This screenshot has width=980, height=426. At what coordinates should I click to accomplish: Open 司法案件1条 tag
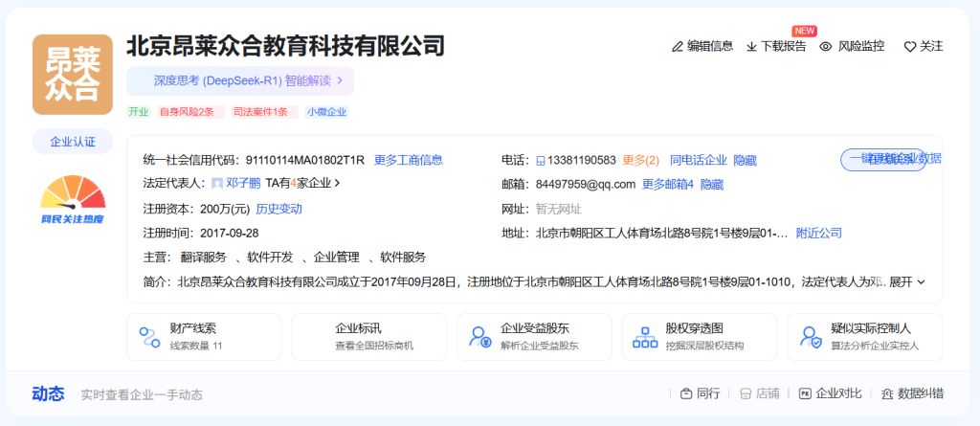264,112
